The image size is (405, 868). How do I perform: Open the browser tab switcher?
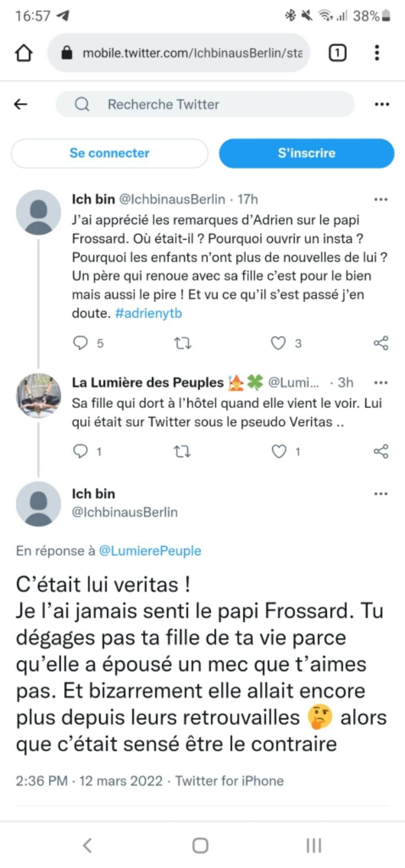(338, 53)
